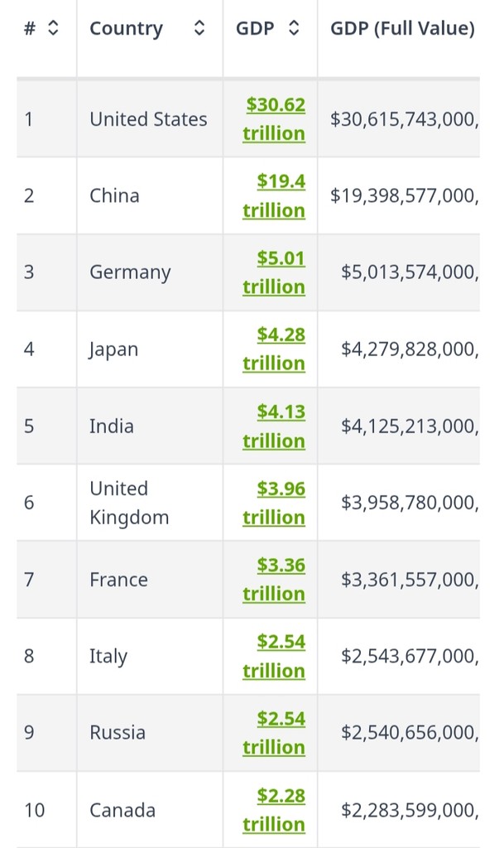Viewport: 504px width, 848px height.
Task: Open United Kingdom $3.96 trillion link
Action: 275,503
